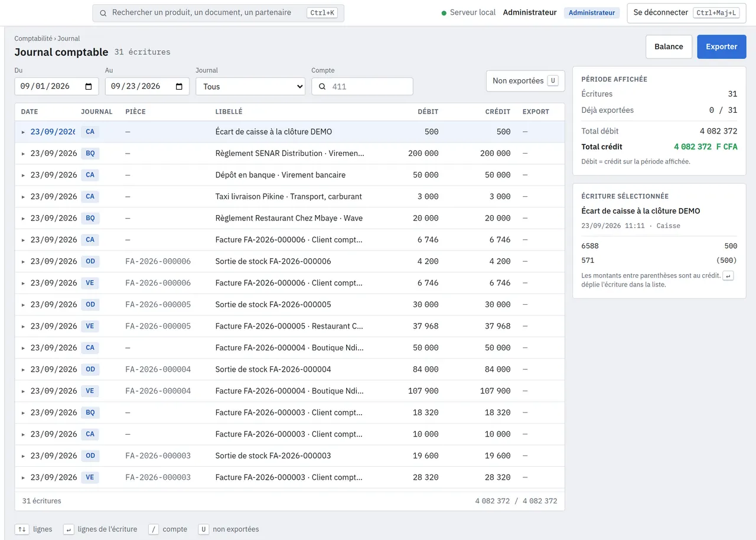
Task: Expand the Règlement SENAR Distribution entry
Action: (x=24, y=154)
